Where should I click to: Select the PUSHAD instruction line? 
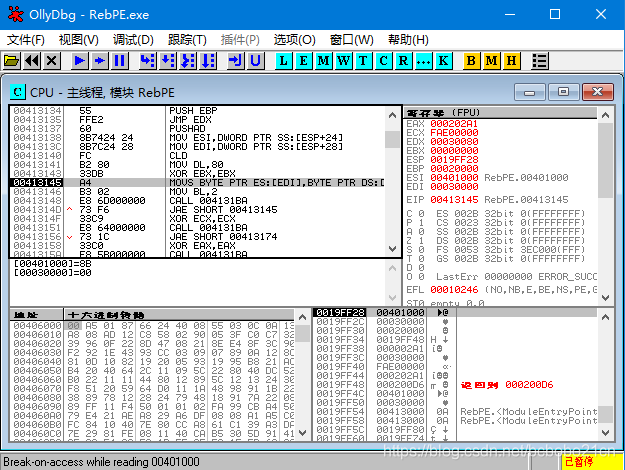click(x=197, y=129)
